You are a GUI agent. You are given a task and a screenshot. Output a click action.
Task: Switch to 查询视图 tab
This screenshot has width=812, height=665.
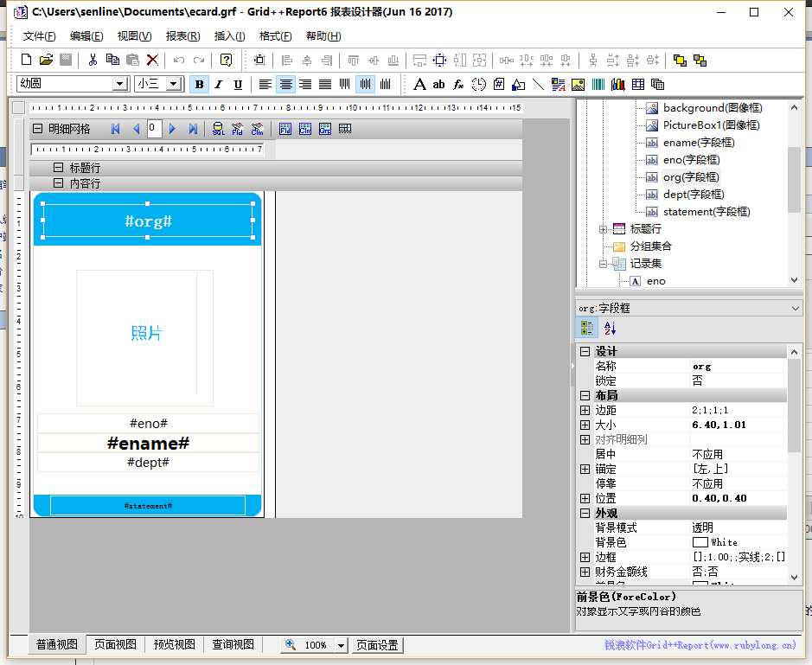[x=233, y=645]
